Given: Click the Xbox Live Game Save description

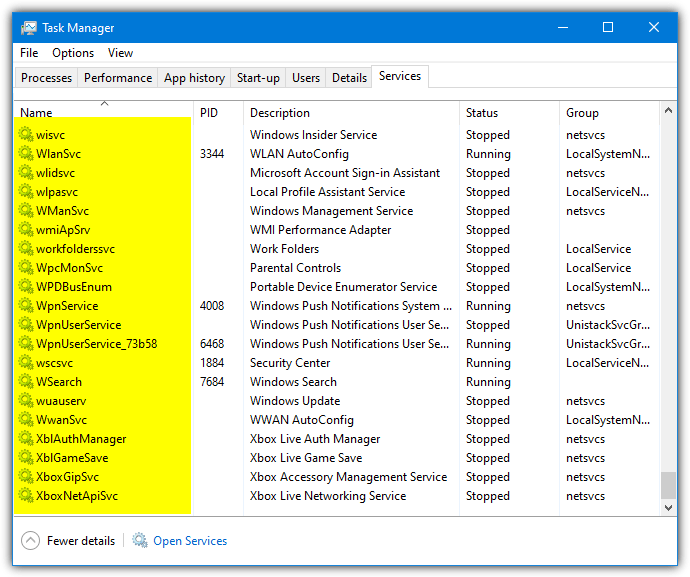Looking at the screenshot, I should pos(306,458).
